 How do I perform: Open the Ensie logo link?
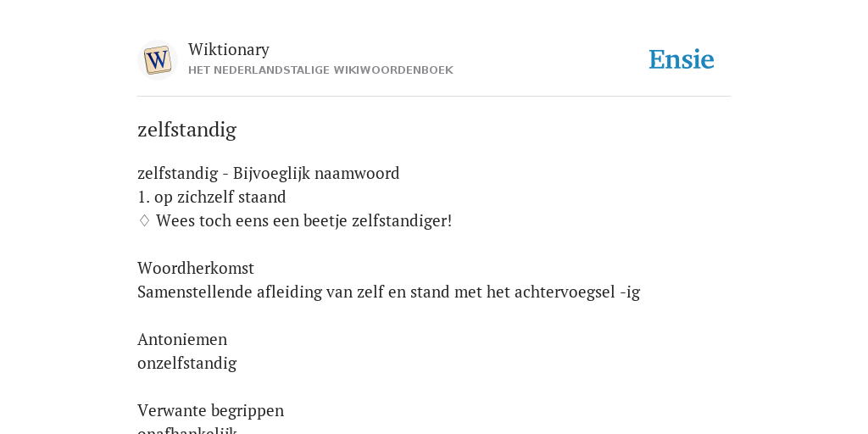(681, 59)
